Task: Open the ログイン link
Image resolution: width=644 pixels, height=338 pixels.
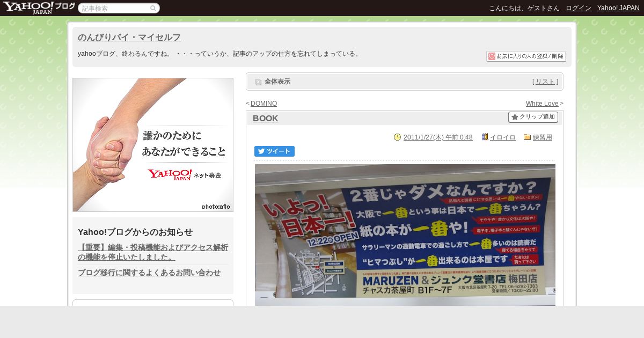Action: (x=579, y=8)
